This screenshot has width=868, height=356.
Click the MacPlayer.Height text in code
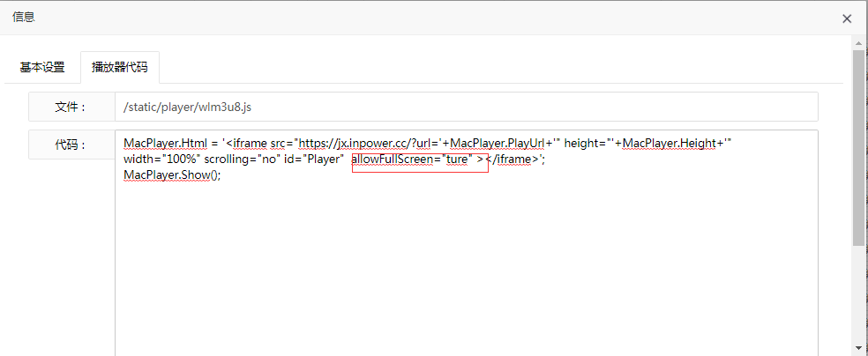pyautogui.click(x=674, y=144)
